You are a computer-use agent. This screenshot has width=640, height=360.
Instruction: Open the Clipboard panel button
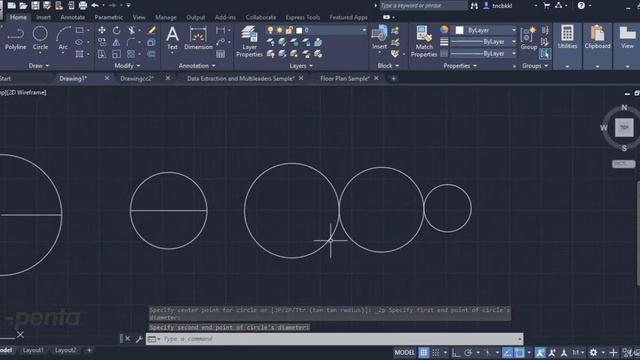click(598, 46)
